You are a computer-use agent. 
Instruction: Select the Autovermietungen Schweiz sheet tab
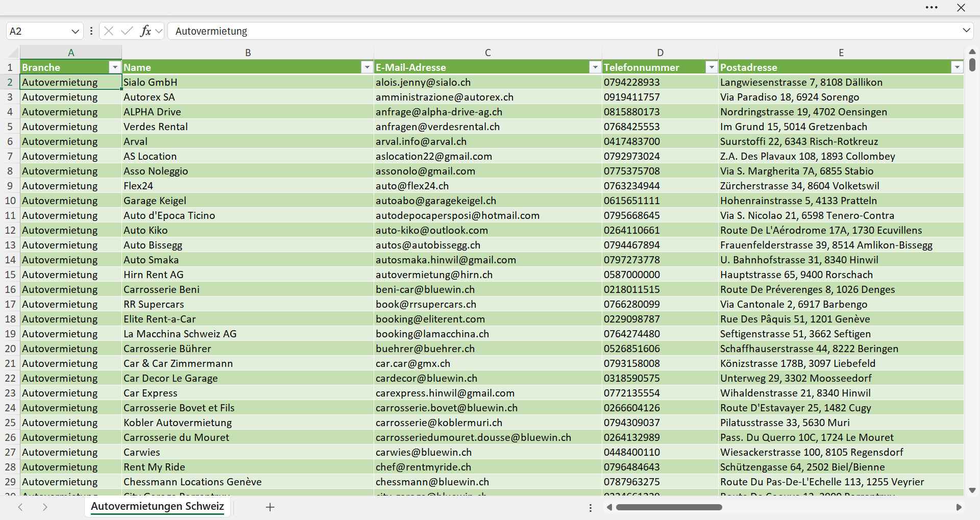157,506
